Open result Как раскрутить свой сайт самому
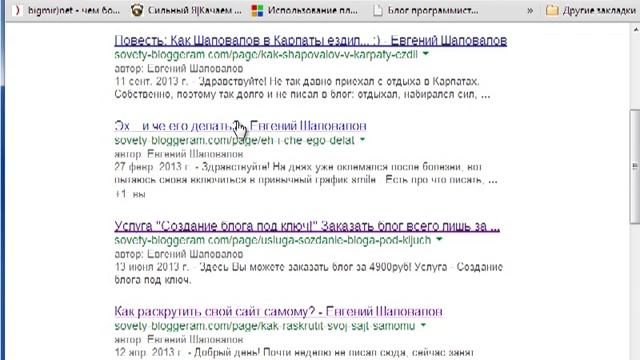The width and height of the screenshot is (640, 360). point(278,311)
